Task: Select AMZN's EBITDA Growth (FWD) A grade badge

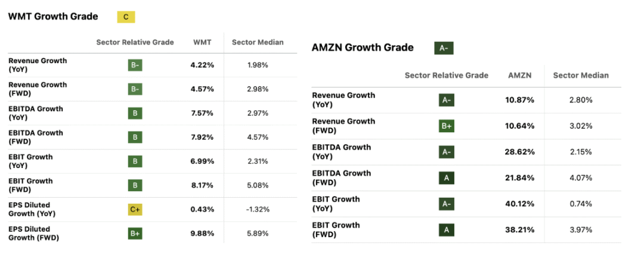Action: [446, 178]
